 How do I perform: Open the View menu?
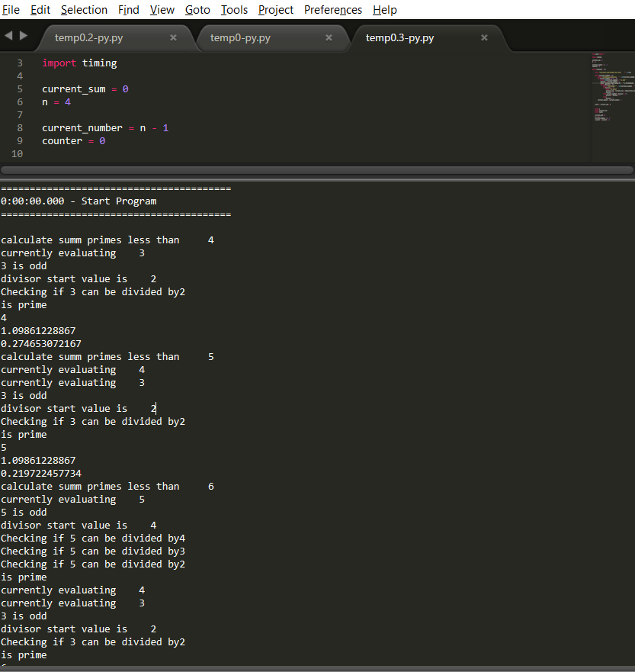pyautogui.click(x=162, y=9)
